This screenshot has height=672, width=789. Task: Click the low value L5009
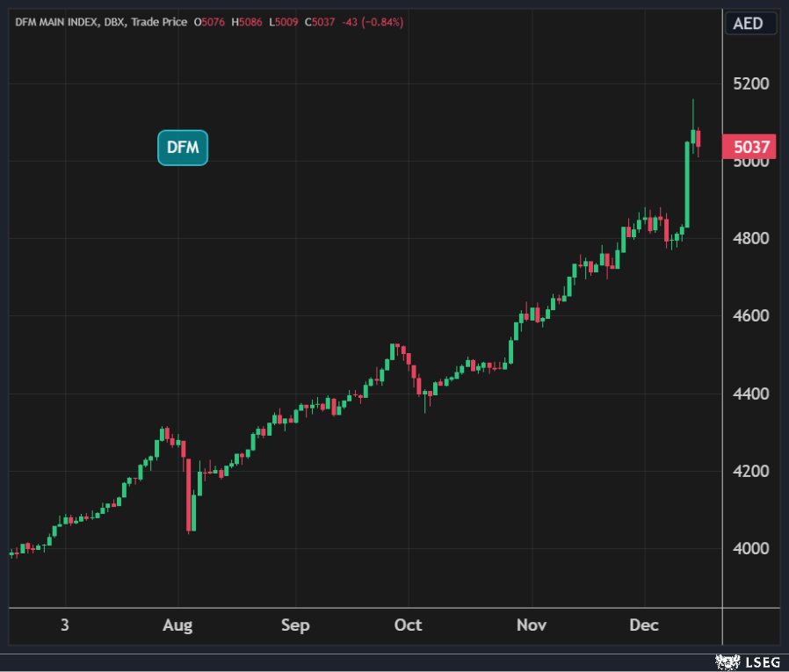tap(284, 22)
